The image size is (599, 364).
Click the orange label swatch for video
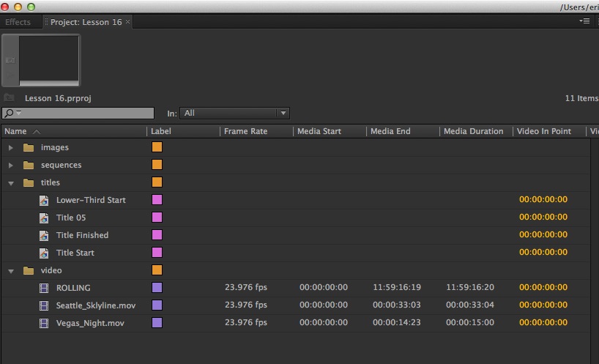157,270
